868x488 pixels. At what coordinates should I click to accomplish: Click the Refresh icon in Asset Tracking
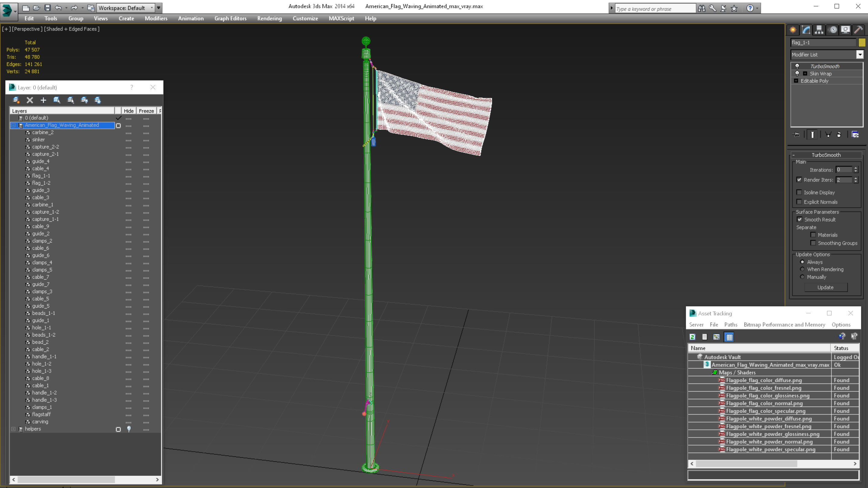click(693, 337)
